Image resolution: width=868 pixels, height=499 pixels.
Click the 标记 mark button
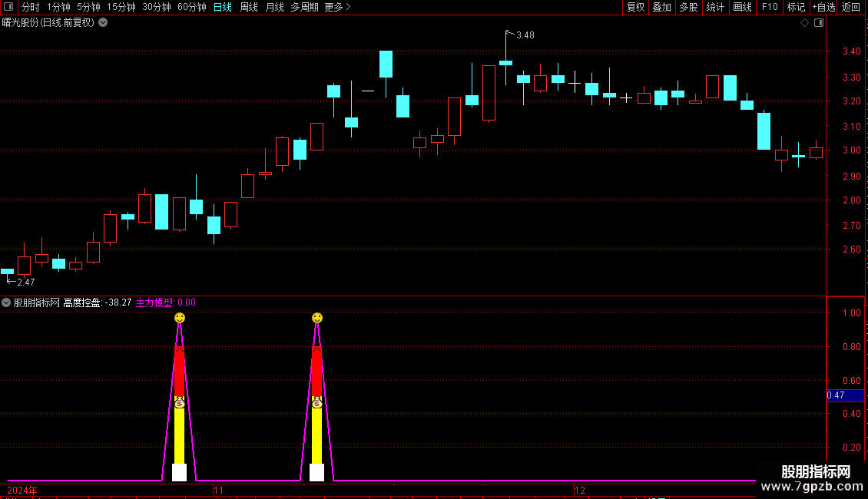point(796,7)
